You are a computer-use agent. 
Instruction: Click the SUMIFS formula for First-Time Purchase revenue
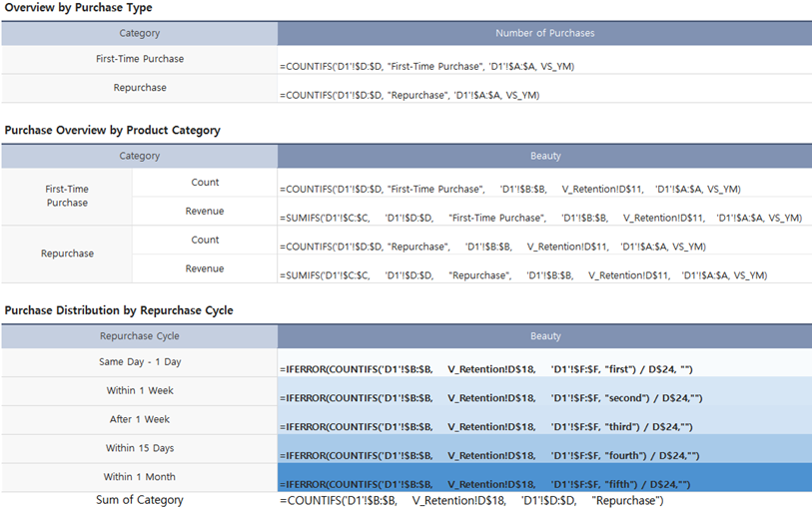tap(540, 218)
